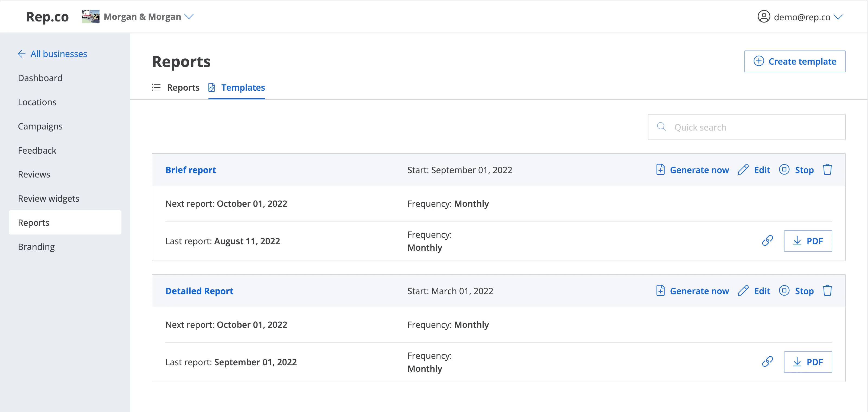Click the Morgan & Morgan business thumbnail
Viewport: 868px width, 412px height.
(x=91, y=17)
